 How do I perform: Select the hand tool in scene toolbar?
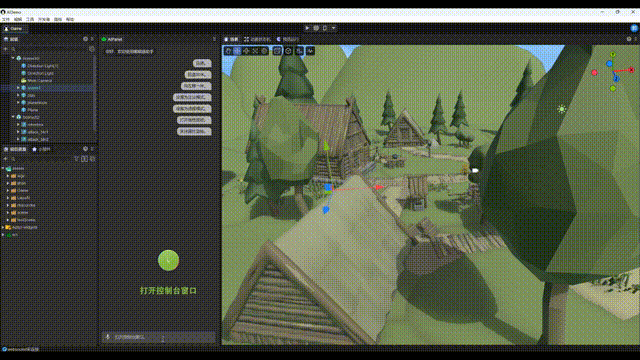click(x=228, y=51)
